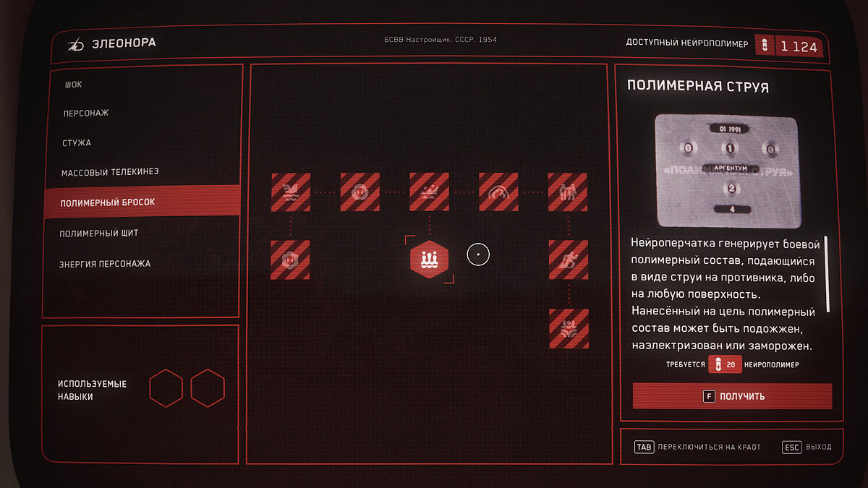This screenshot has height=488, width=868.
Task: Click locked skill below the top-left node
Action: click(x=291, y=260)
